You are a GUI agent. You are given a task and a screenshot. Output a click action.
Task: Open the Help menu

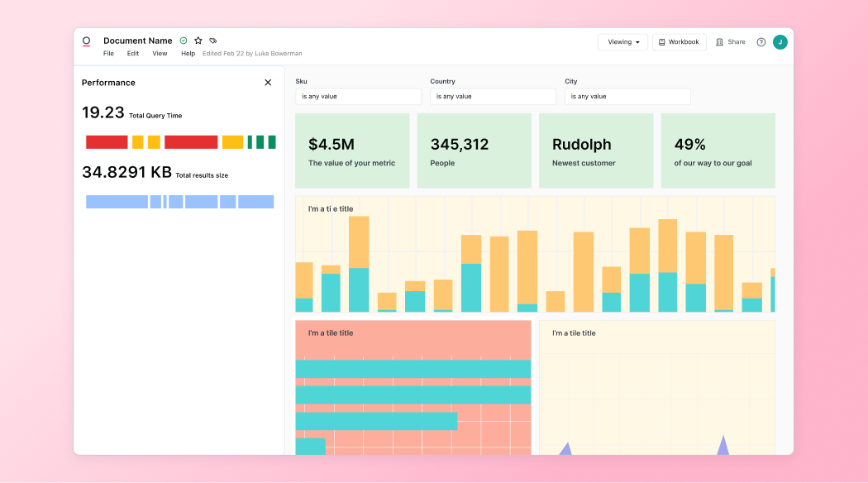tap(188, 54)
